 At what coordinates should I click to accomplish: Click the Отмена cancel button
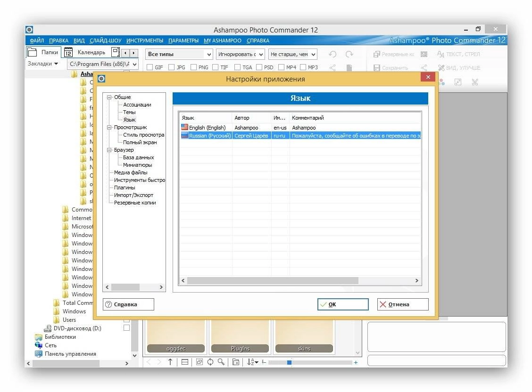(403, 304)
